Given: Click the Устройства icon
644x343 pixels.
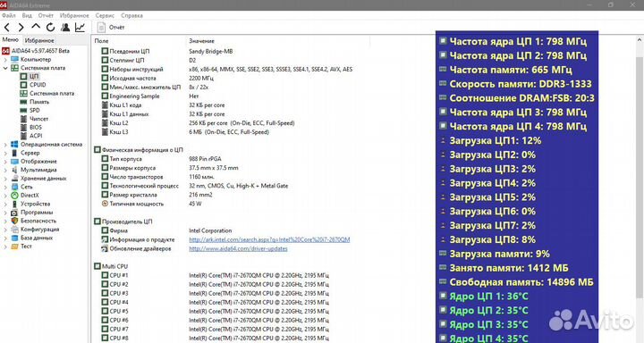Looking at the screenshot, I should [14, 204].
